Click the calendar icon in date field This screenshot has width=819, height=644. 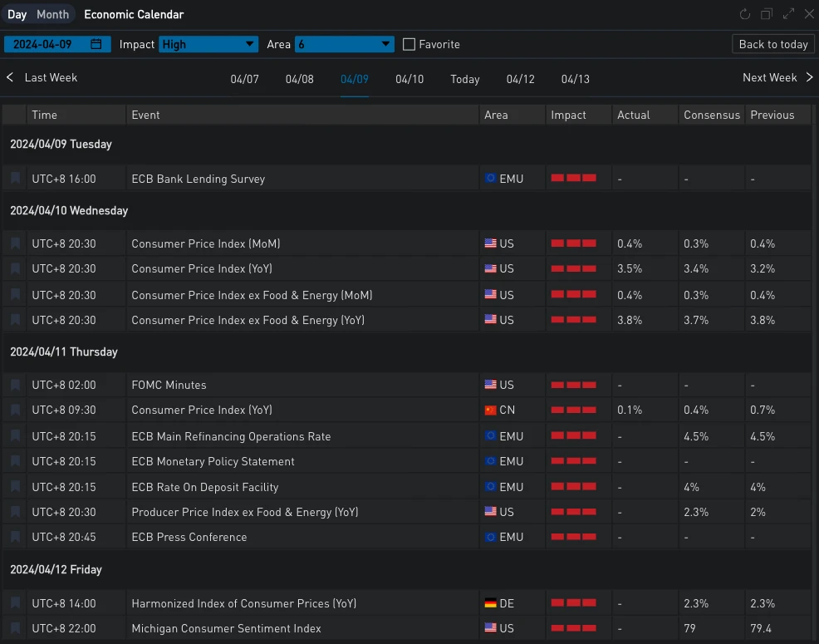click(96, 44)
